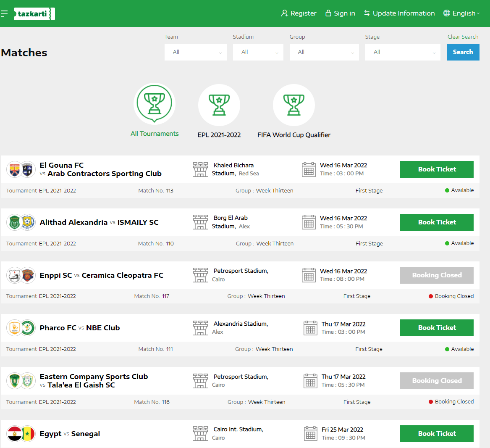The width and height of the screenshot is (490, 448).
Task: Book ticket for Egypt vs Senegal
Action: [437, 433]
